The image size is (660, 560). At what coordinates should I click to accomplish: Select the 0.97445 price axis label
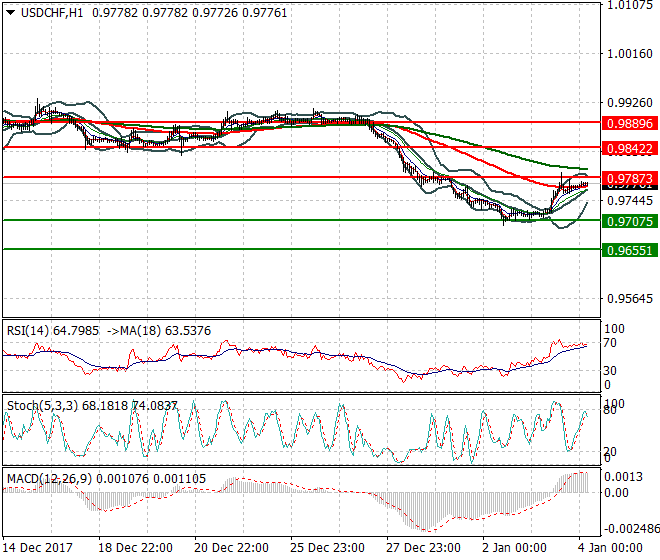[x=630, y=200]
